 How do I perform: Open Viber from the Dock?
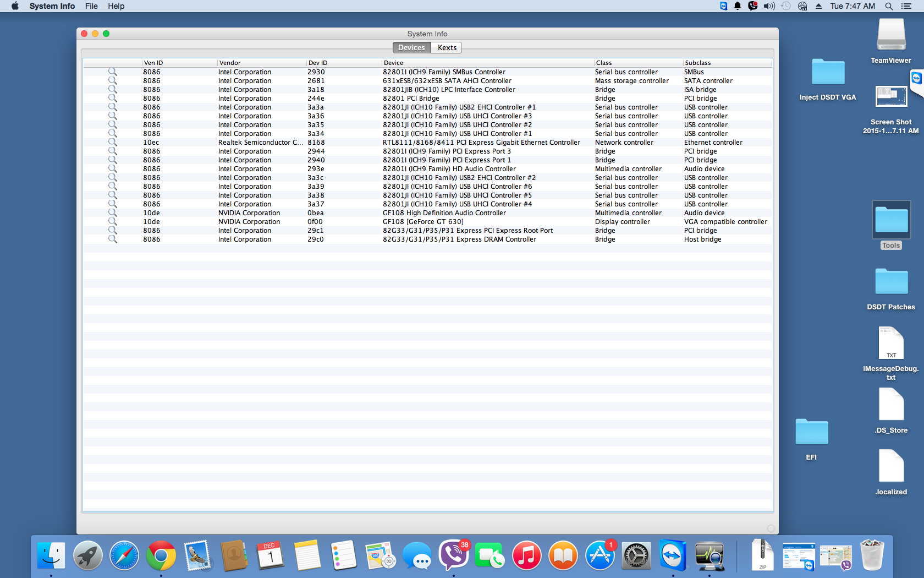click(x=453, y=555)
